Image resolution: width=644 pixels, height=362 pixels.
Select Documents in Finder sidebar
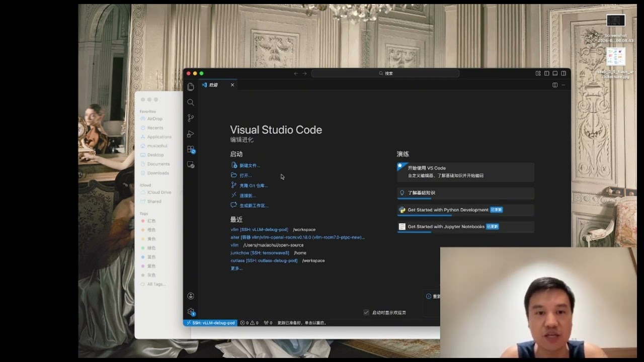point(158,164)
